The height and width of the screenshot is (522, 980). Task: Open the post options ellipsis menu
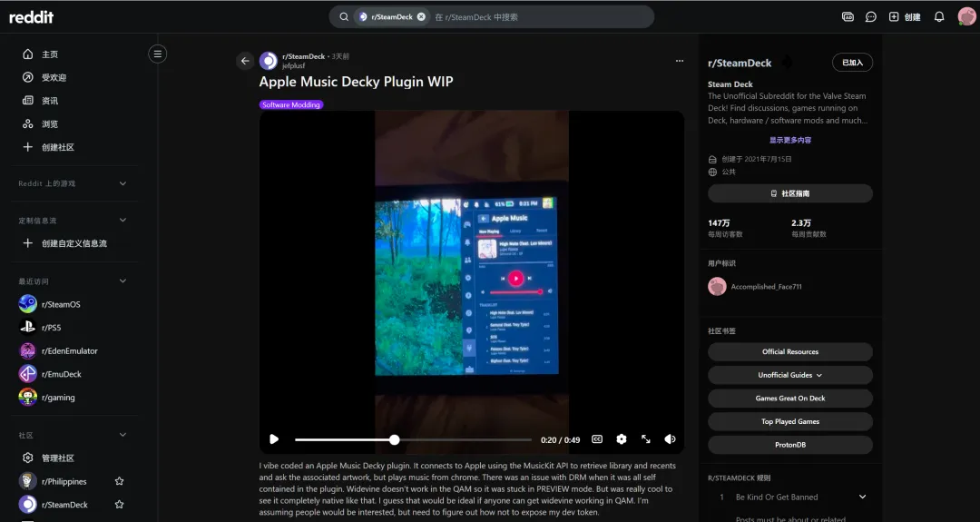(x=680, y=61)
